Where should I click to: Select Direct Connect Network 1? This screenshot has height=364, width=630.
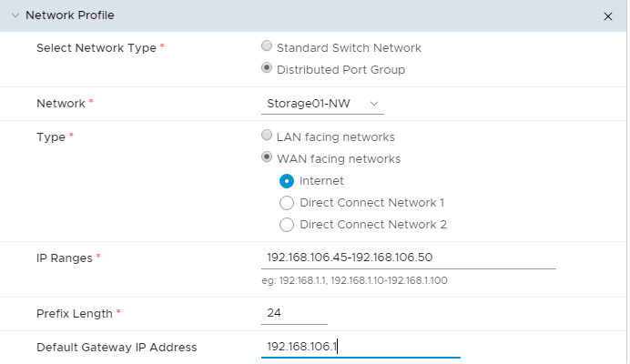pos(287,202)
